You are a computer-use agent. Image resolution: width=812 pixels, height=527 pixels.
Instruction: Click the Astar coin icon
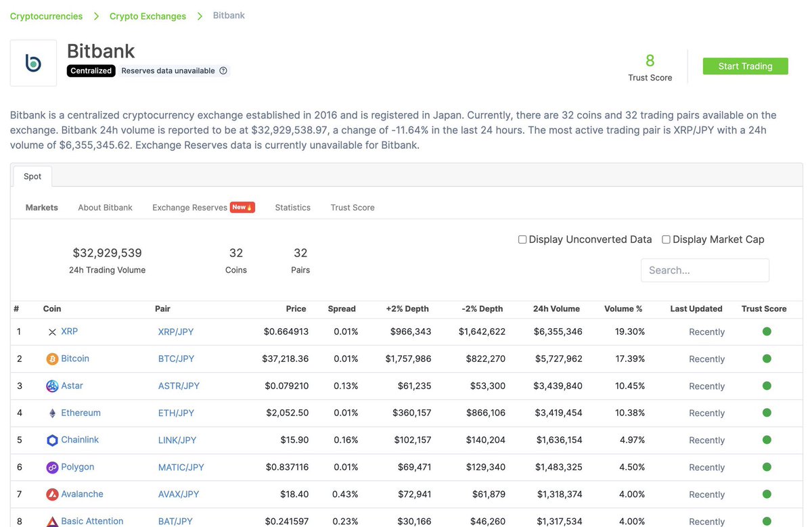pyautogui.click(x=52, y=386)
